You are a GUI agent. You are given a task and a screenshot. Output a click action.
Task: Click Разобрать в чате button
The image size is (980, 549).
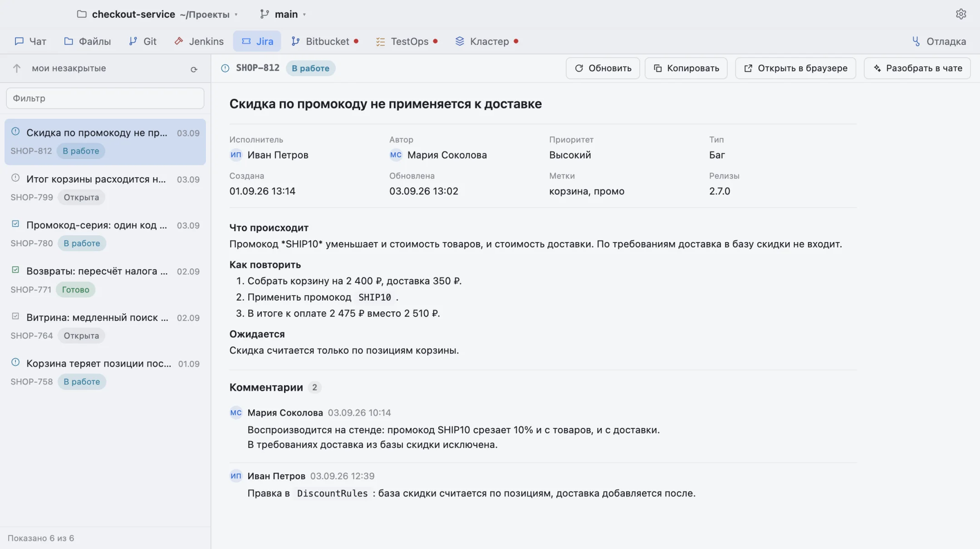click(x=917, y=68)
